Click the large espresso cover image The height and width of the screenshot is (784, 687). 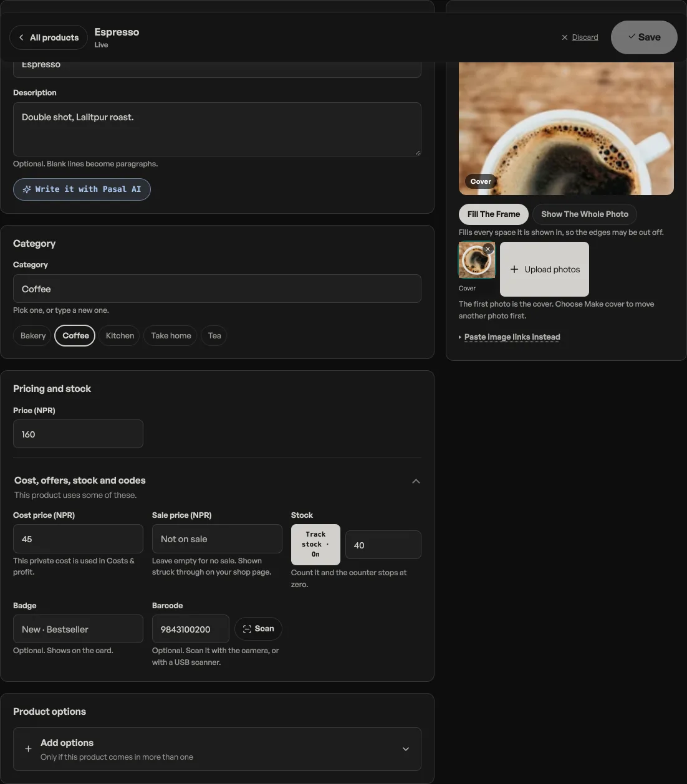click(x=566, y=128)
